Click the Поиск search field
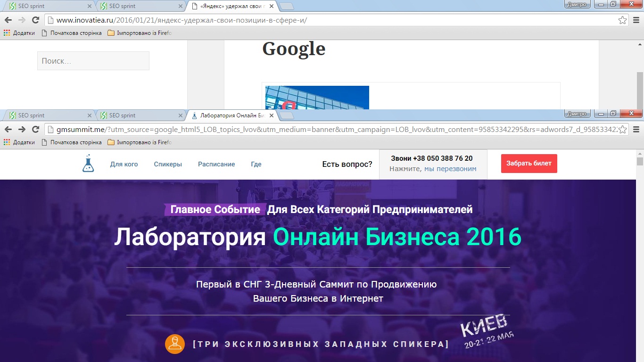 point(93,61)
